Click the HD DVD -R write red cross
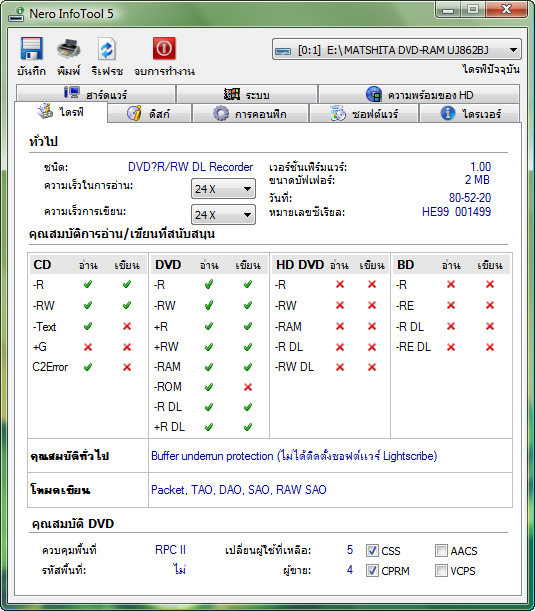 click(x=372, y=284)
